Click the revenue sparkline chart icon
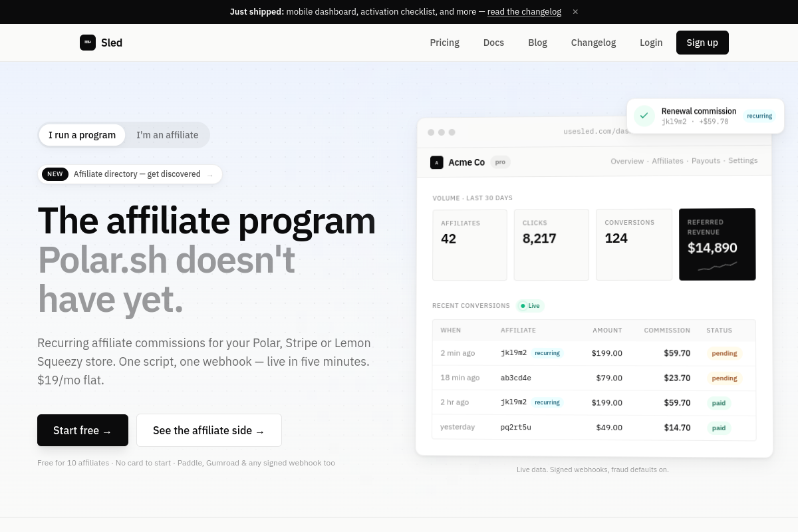Screen dimensions: 798x532 [x=718, y=266]
